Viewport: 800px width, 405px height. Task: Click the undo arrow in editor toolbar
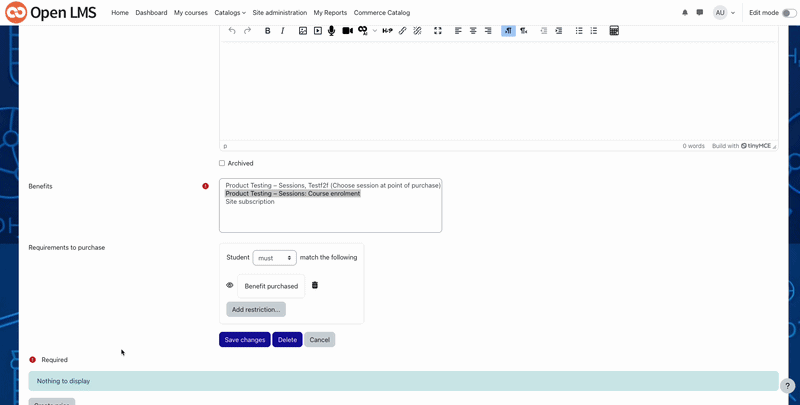click(x=232, y=31)
